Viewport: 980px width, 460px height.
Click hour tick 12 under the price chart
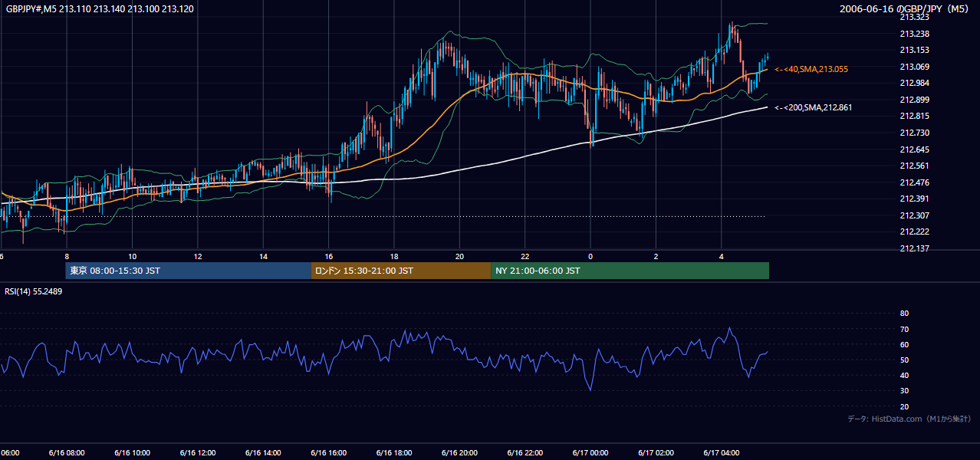[198, 256]
